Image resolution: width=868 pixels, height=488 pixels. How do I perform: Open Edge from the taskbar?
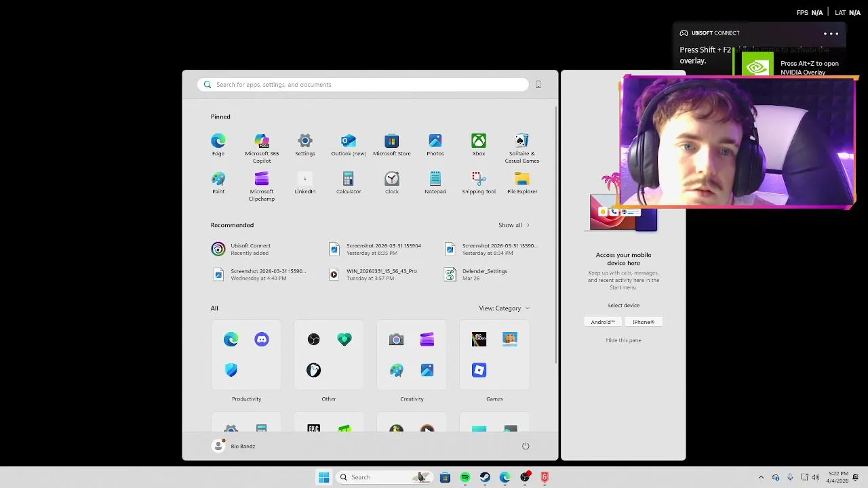click(x=505, y=477)
